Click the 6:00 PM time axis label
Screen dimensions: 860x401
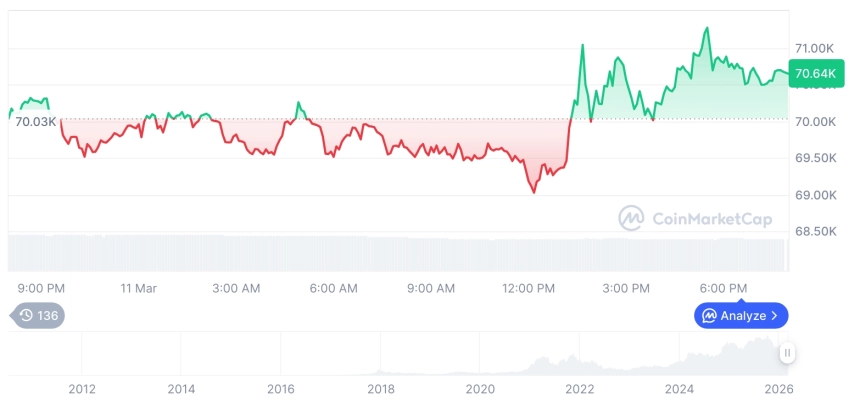point(723,288)
